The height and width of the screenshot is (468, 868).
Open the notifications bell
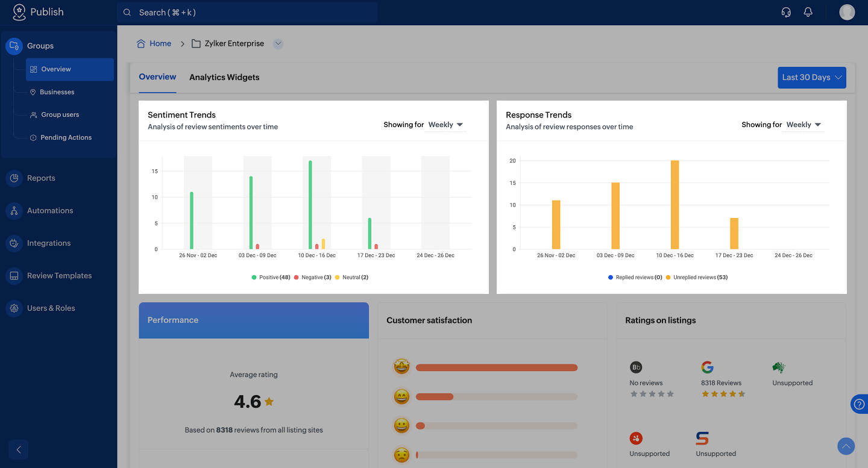coord(808,12)
